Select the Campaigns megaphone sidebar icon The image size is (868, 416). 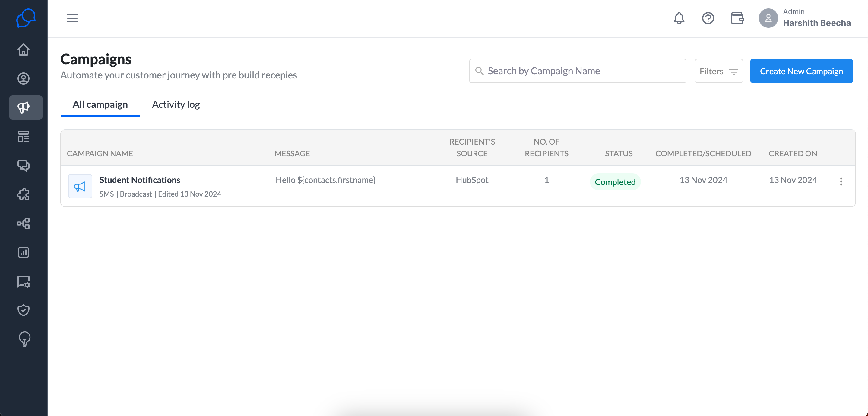[26, 107]
